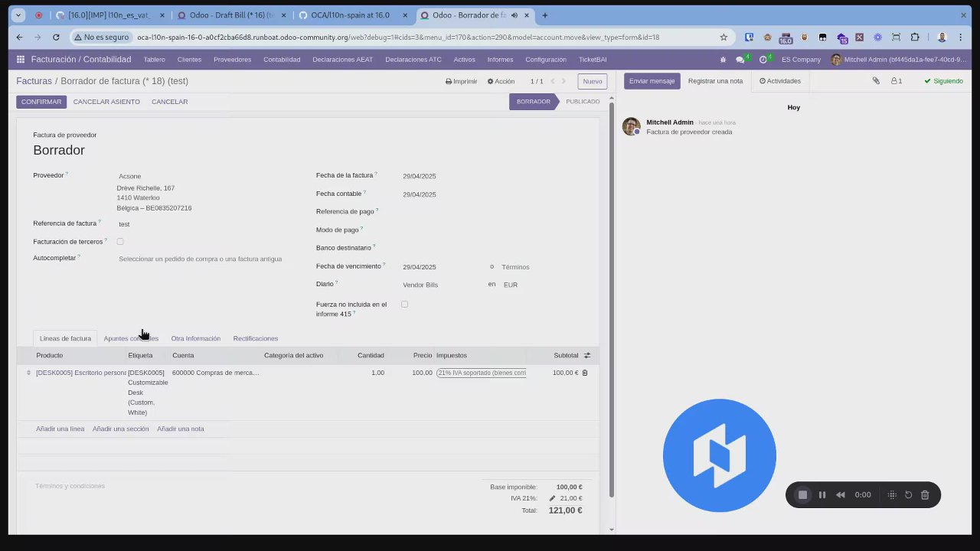The width and height of the screenshot is (980, 551).
Task: Open the followers count icon in chatter
Action: pos(896,80)
